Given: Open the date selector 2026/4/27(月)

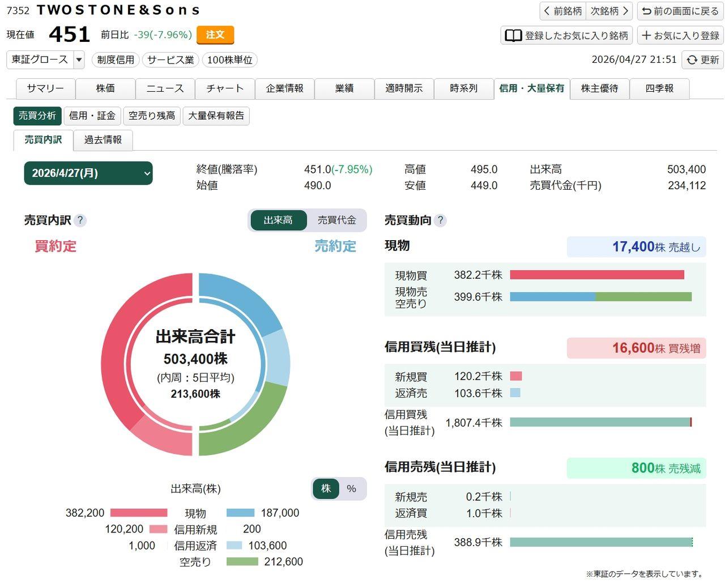Looking at the screenshot, I should [x=88, y=173].
